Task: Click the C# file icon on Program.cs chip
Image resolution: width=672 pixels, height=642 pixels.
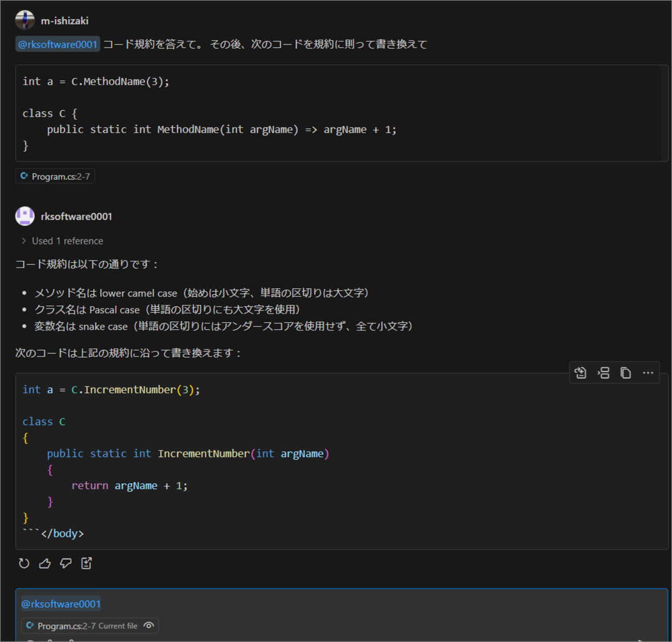Action: 24,176
